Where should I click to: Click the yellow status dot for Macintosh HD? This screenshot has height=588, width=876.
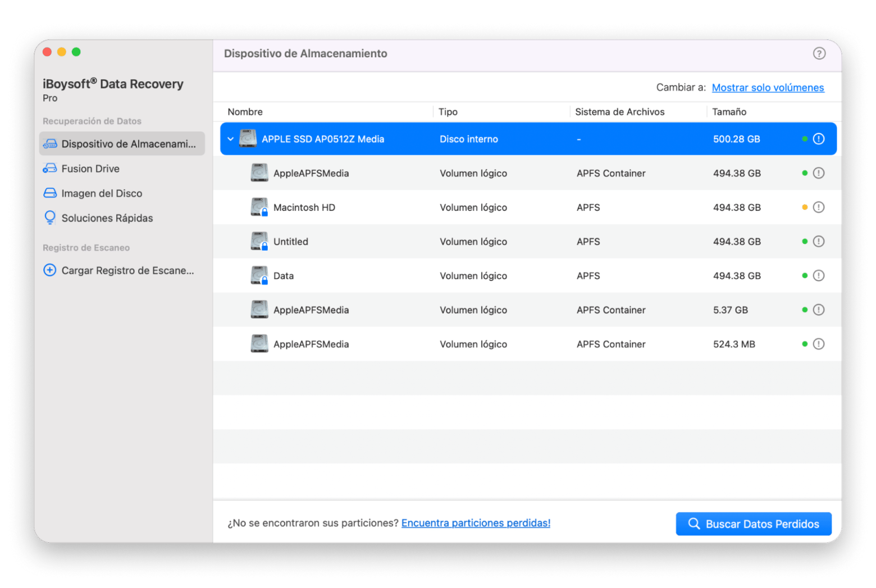point(805,207)
